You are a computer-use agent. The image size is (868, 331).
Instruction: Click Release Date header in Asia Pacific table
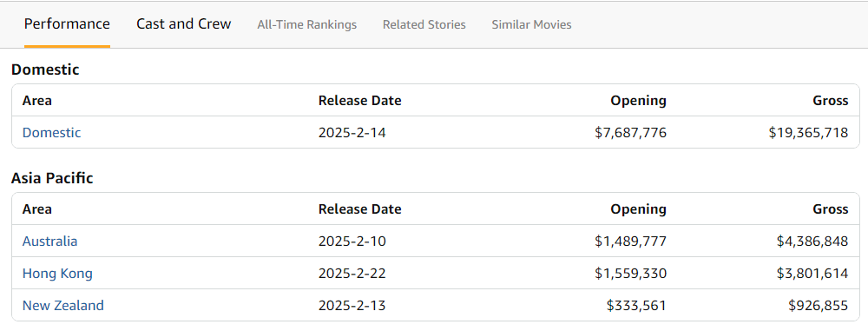pyautogui.click(x=360, y=209)
